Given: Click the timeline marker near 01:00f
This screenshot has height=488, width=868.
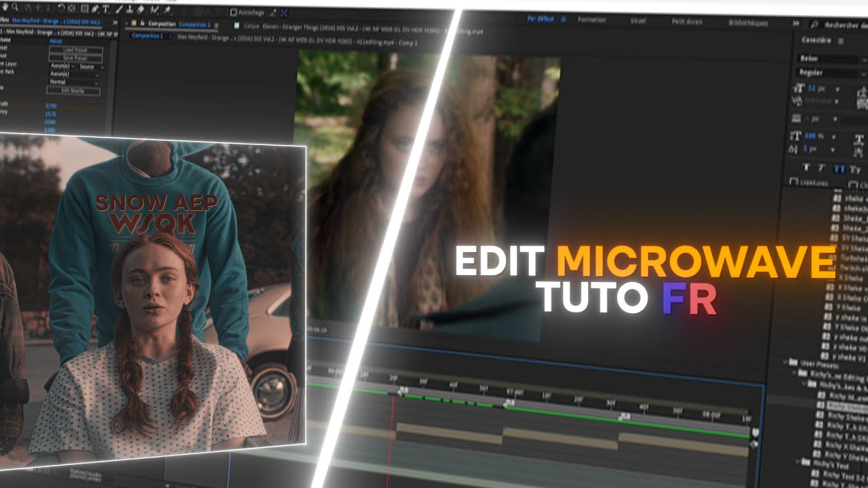Looking at the screenshot, I should tap(509, 403).
